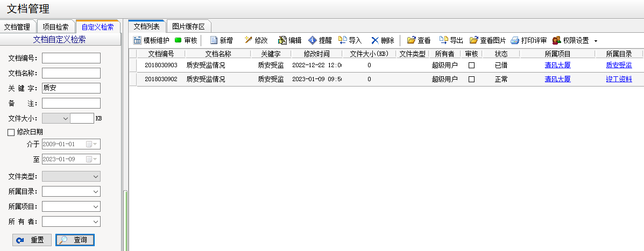
Task: Click the 新增 document icon
Action: (x=214, y=40)
